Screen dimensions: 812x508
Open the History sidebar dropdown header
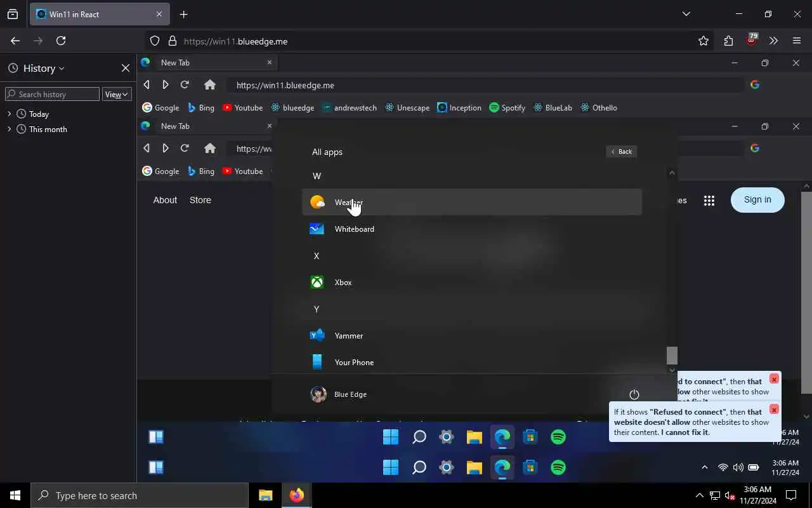[x=36, y=68]
